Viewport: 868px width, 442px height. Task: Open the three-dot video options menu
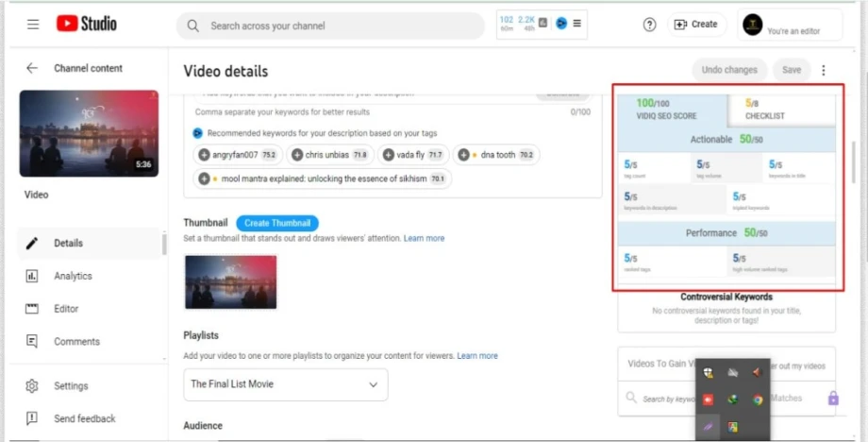click(824, 70)
